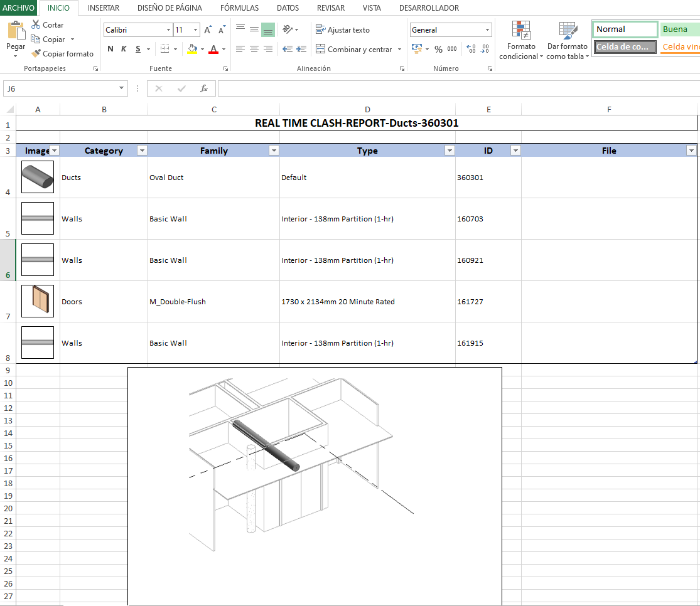The height and width of the screenshot is (606, 700).
Task: Toggle bold N formatting
Action: (110, 49)
